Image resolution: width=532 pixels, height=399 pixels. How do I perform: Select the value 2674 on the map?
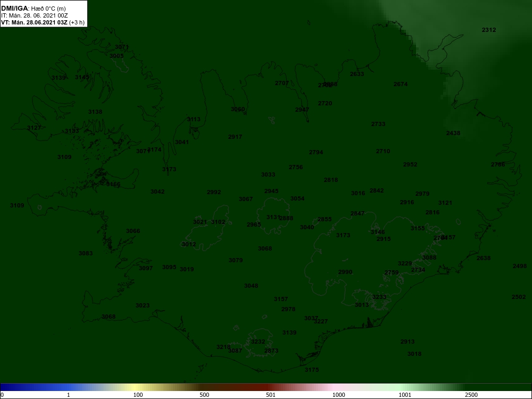(401, 84)
